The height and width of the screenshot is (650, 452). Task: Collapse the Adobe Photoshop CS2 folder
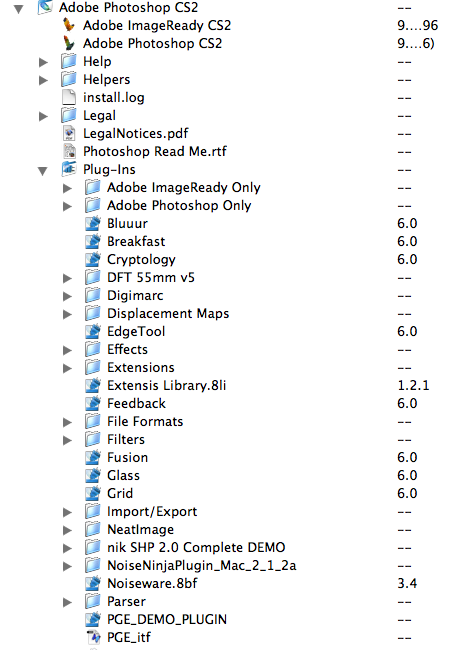tap(18, 9)
